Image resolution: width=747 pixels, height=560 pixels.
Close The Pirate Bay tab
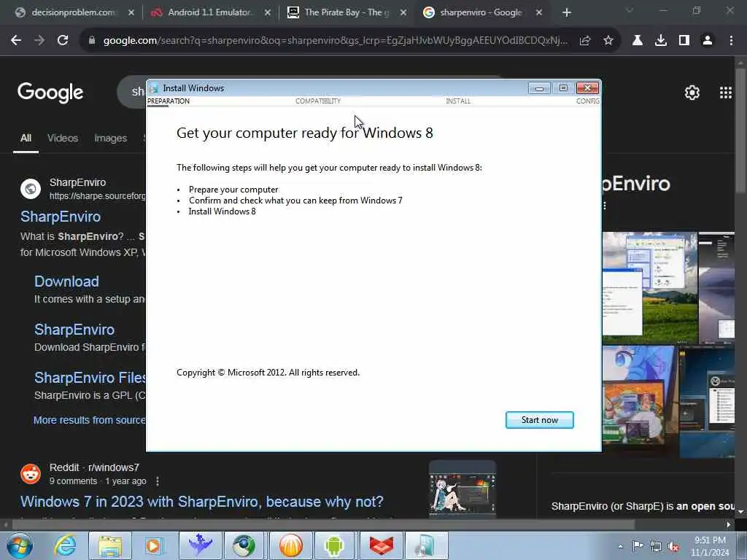[x=403, y=13]
